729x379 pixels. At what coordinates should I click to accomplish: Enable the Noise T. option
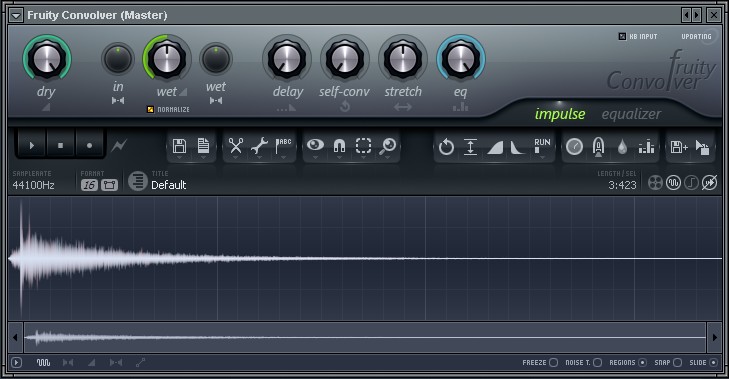pyautogui.click(x=597, y=362)
